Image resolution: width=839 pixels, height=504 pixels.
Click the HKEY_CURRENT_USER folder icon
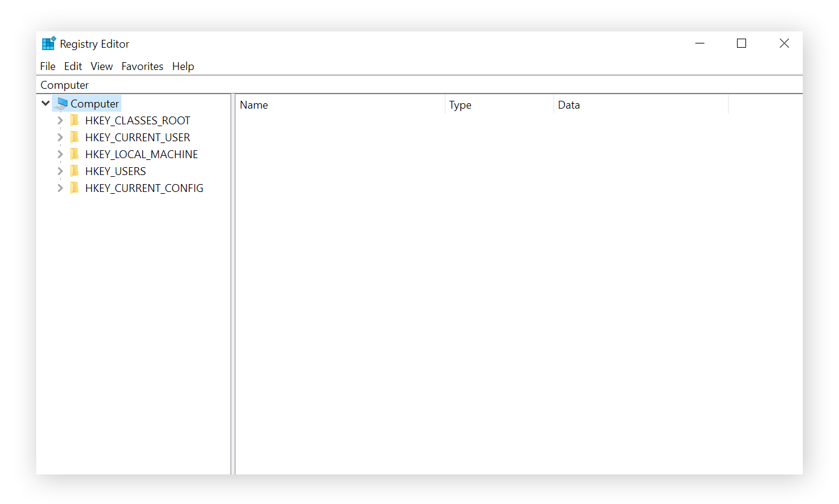click(x=74, y=137)
